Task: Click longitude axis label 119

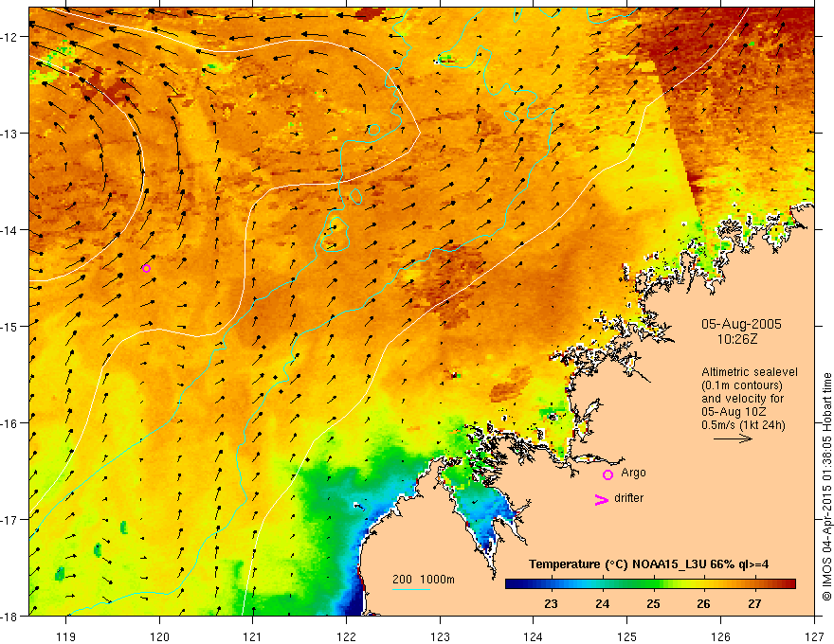Action: coord(66,637)
